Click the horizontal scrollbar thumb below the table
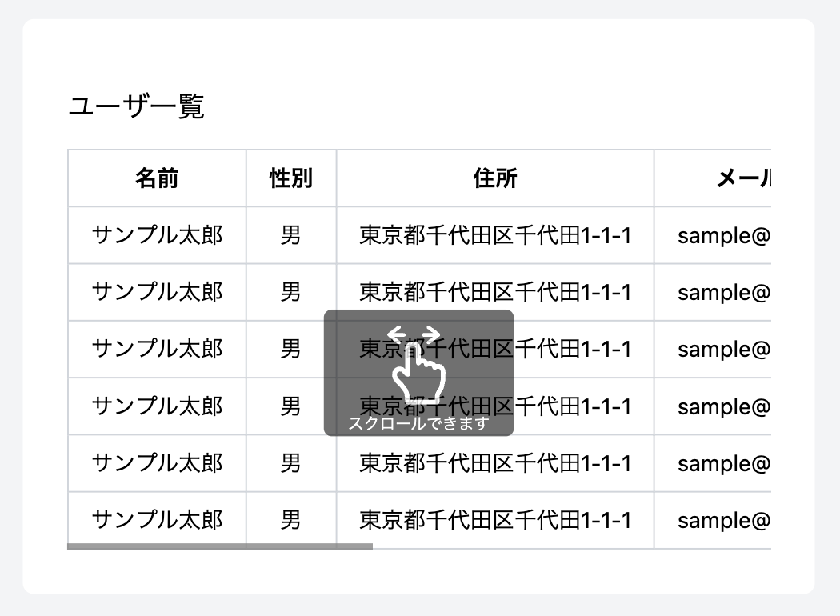Screen dimensions: 840x616 pos(220,546)
